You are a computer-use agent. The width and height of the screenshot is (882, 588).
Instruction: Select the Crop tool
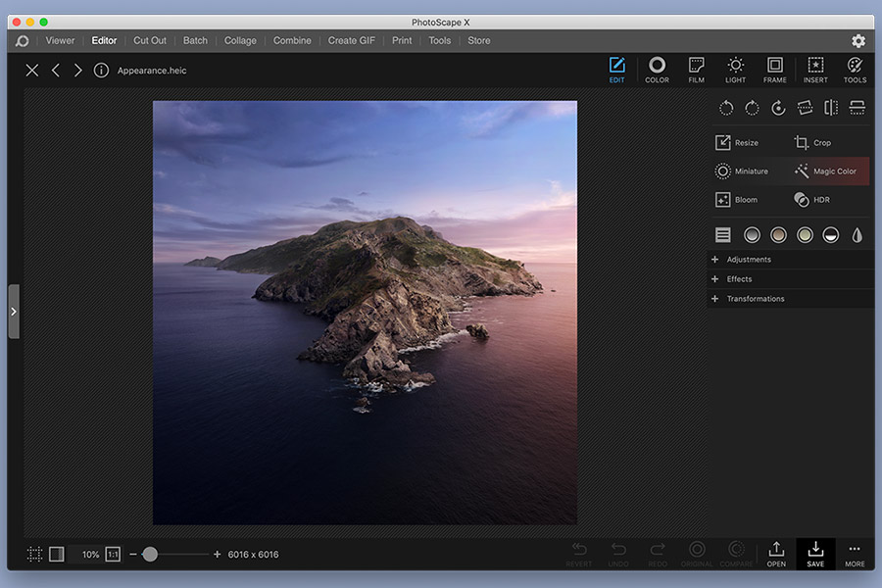(x=812, y=143)
